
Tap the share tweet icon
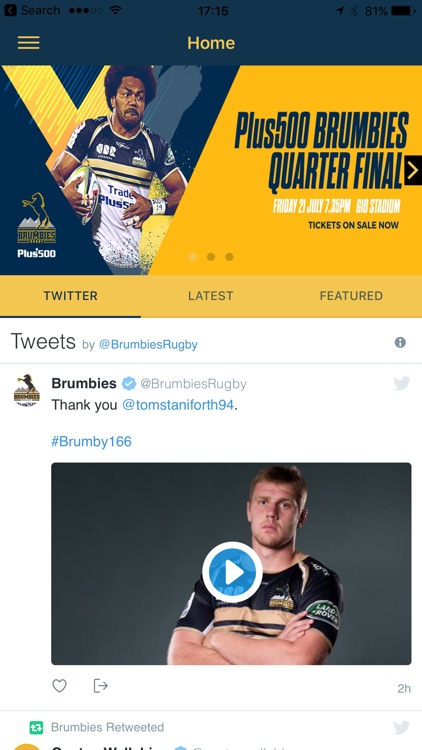point(100,686)
